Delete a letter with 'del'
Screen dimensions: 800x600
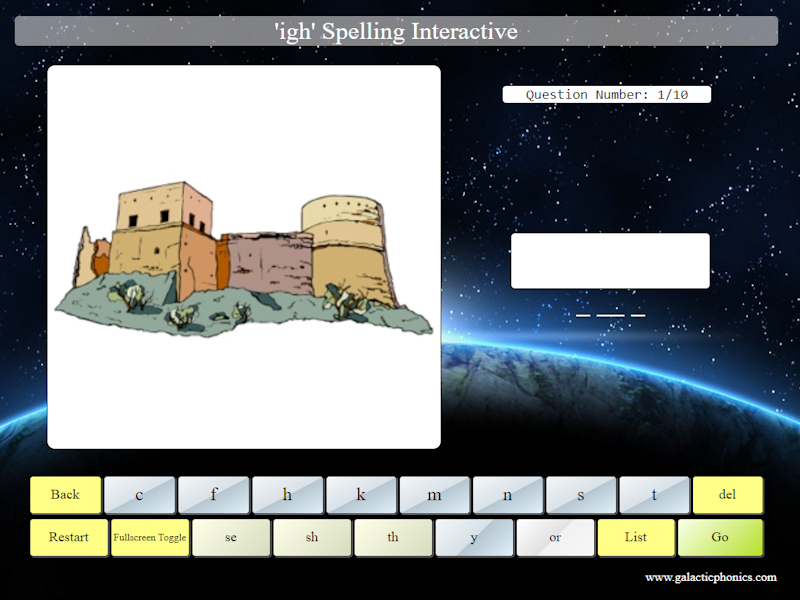point(728,494)
